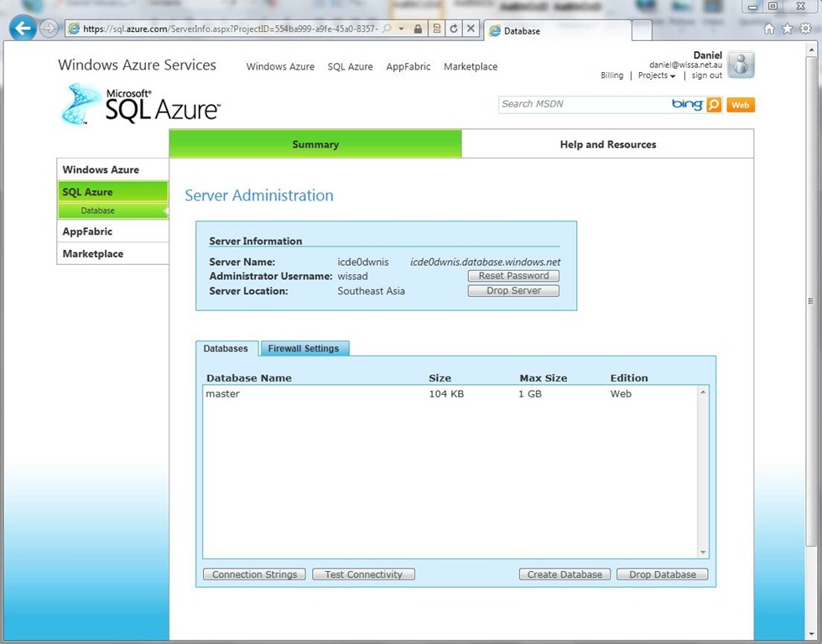This screenshot has width=822, height=644.
Task: Click the page scrollbar up arrow
Action: tap(811, 48)
